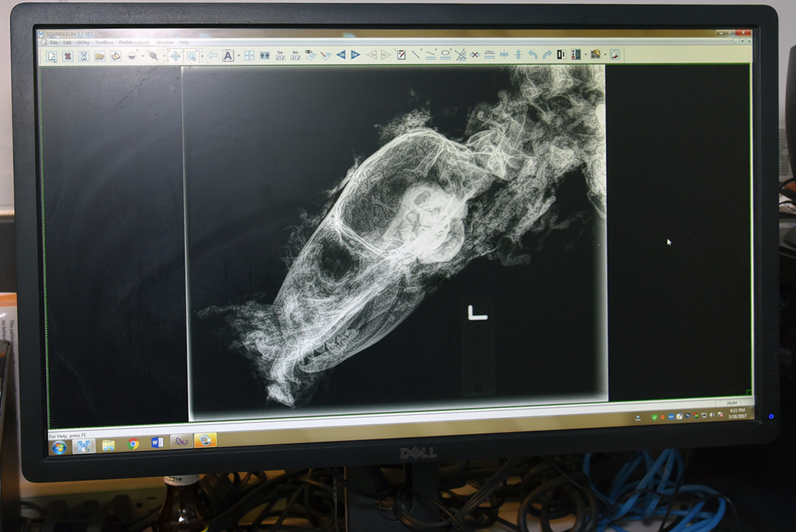Select the elliptical ROI measurement tool

tap(445, 54)
